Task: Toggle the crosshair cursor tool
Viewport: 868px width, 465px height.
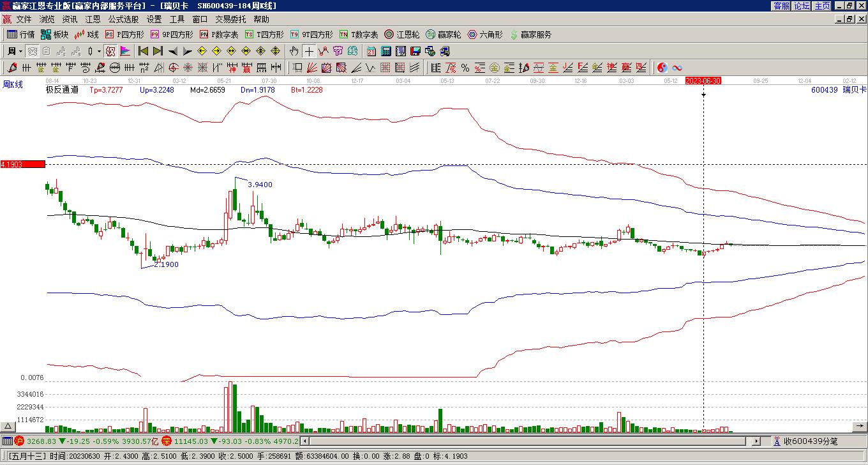Action: point(309,51)
